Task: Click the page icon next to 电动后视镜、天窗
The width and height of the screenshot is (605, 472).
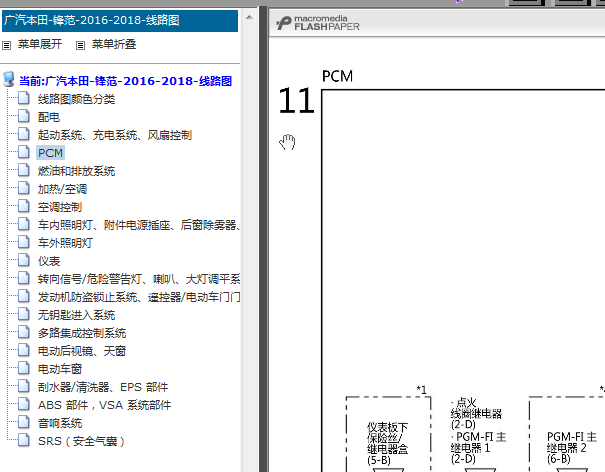Action: [x=24, y=350]
